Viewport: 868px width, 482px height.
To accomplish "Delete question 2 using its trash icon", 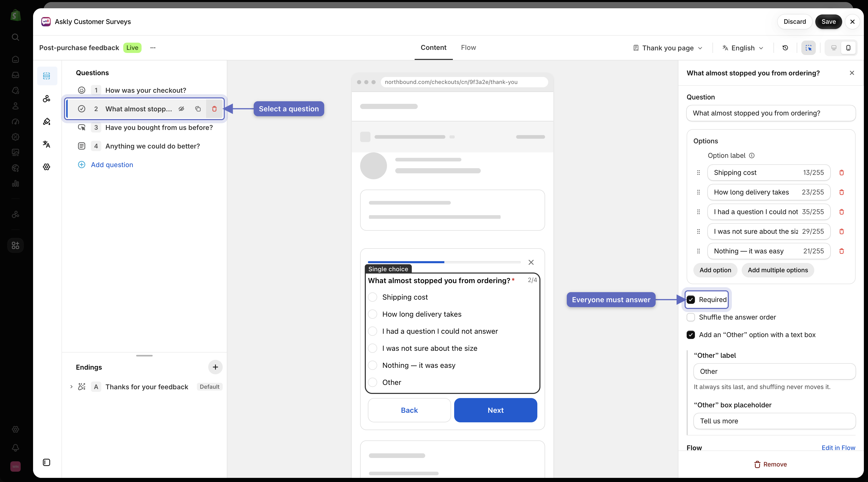I will click(x=214, y=109).
